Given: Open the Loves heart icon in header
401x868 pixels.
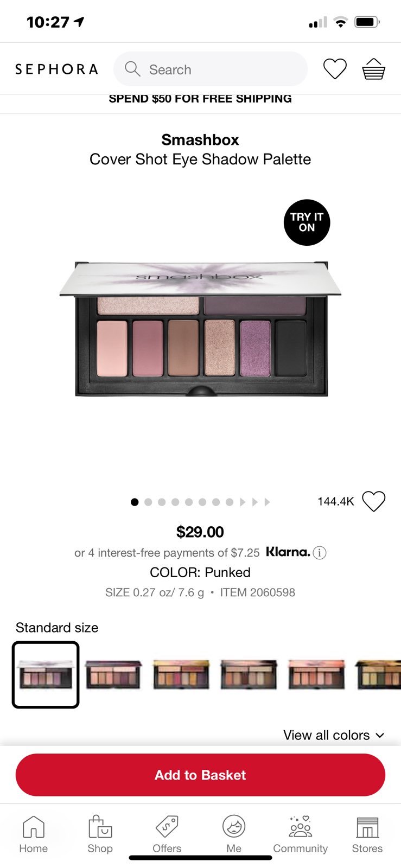Looking at the screenshot, I should click(335, 69).
